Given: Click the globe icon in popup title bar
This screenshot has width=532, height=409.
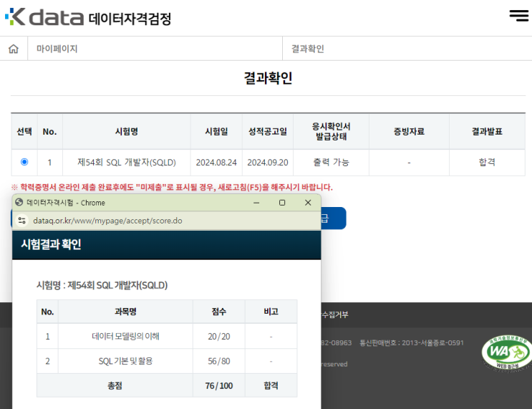Looking at the screenshot, I should pyautogui.click(x=19, y=202).
